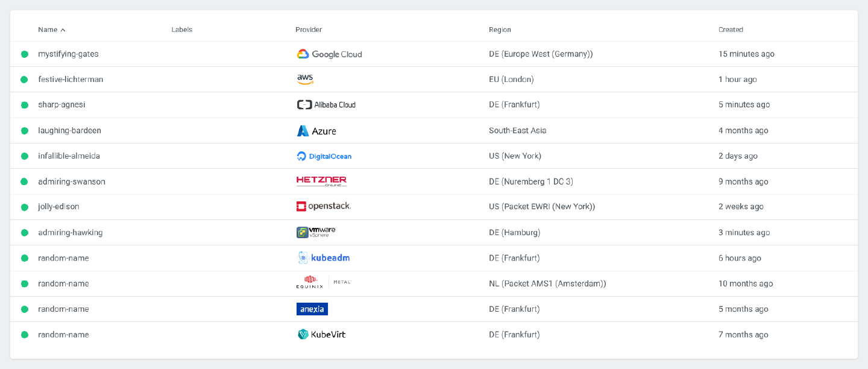Click the kubeadm provider logo
Screen dimensions: 868x369
324,258
